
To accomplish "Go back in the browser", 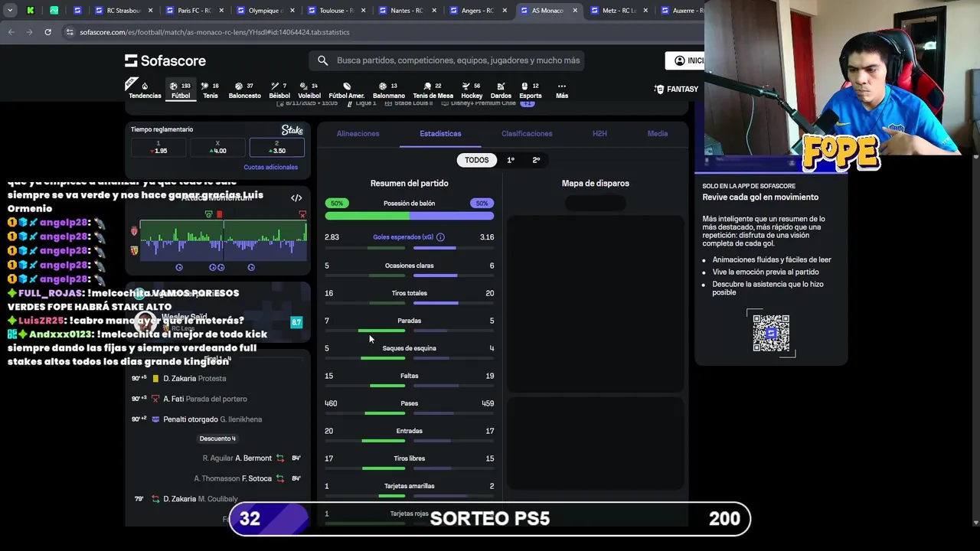I will pyautogui.click(x=11, y=32).
